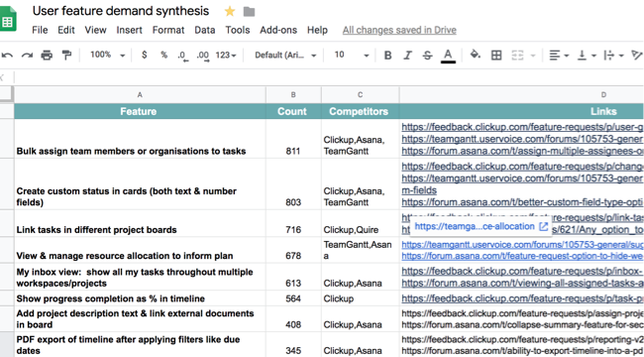Select cell with count 811
The height and width of the screenshot is (357, 644).
(x=293, y=139)
